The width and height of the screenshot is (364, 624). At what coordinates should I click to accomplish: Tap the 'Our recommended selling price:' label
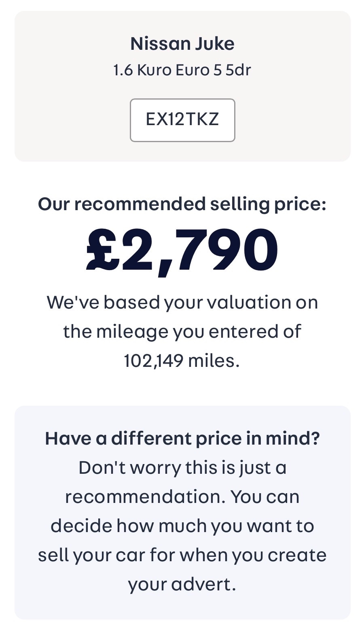click(x=182, y=204)
